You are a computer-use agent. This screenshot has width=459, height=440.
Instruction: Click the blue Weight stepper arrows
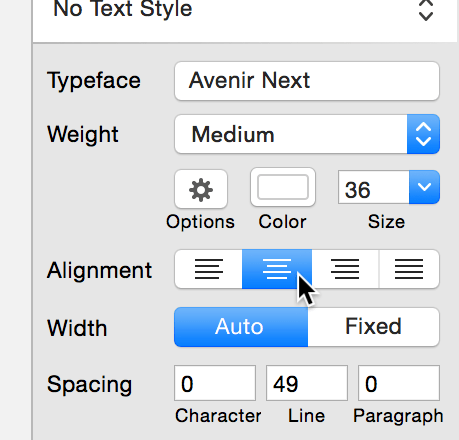coord(423,134)
